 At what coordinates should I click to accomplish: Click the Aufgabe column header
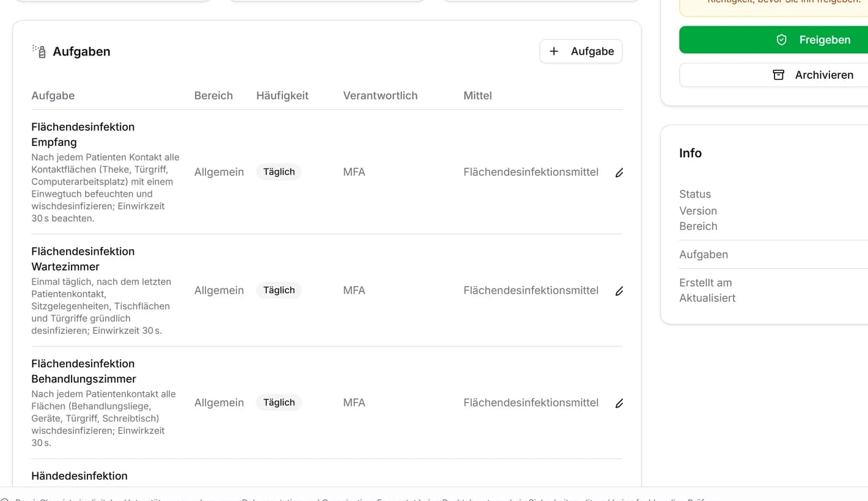pos(53,95)
